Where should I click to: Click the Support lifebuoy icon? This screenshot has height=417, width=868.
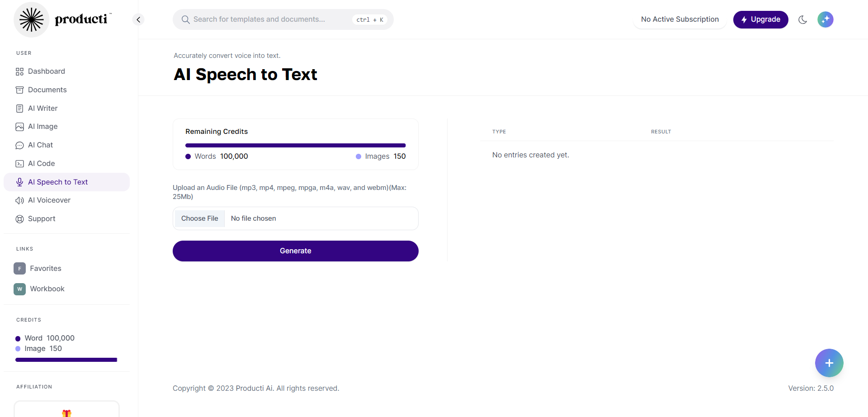tap(19, 219)
